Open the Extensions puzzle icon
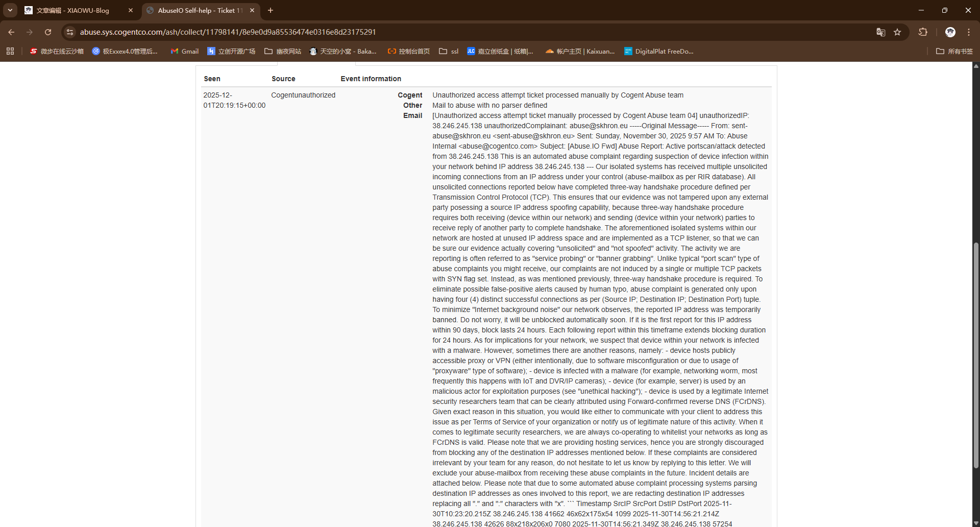This screenshot has height=527, width=980. click(x=923, y=32)
